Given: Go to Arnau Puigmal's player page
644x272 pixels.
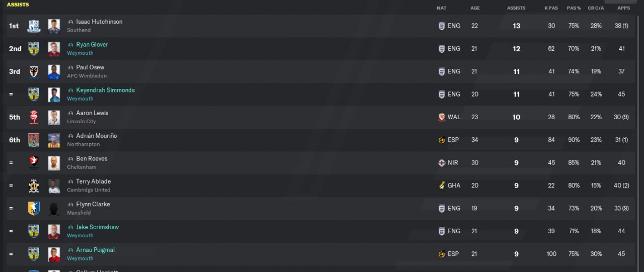Looking at the screenshot, I should click(96, 250).
